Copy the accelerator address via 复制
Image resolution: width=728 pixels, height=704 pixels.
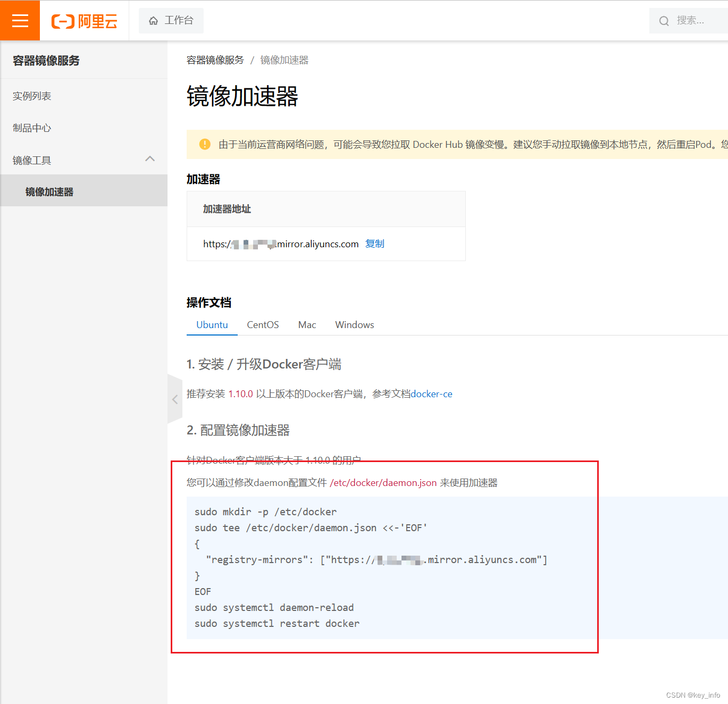(375, 244)
